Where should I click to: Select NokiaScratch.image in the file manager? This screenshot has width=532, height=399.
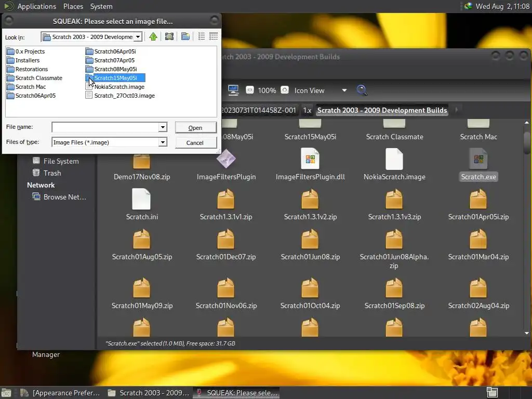pyautogui.click(x=394, y=165)
